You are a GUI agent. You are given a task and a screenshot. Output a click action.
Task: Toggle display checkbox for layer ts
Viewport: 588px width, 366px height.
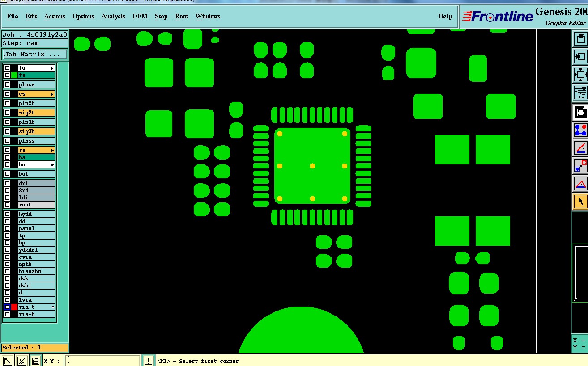coord(7,75)
